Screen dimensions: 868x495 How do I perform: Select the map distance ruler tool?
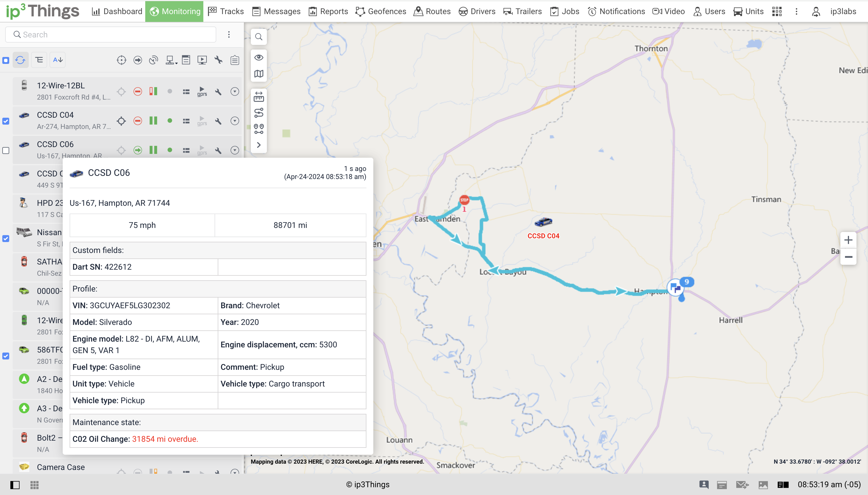pyautogui.click(x=259, y=97)
